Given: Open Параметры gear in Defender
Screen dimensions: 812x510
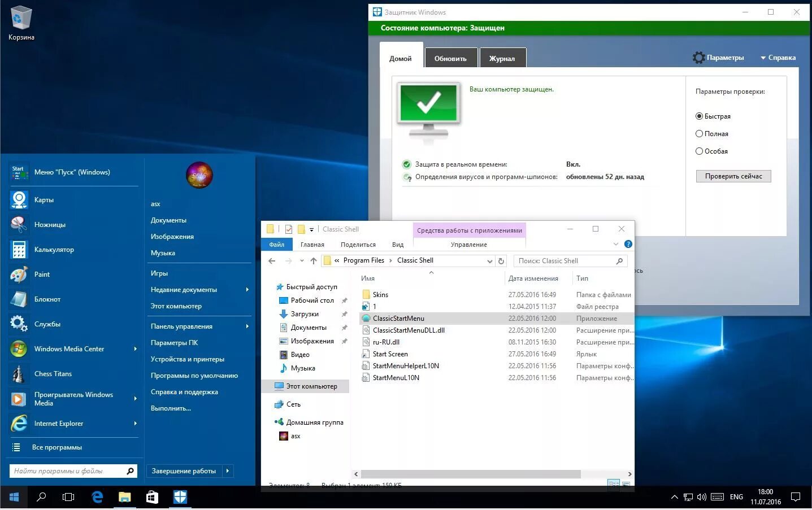Looking at the screenshot, I should 718,58.
